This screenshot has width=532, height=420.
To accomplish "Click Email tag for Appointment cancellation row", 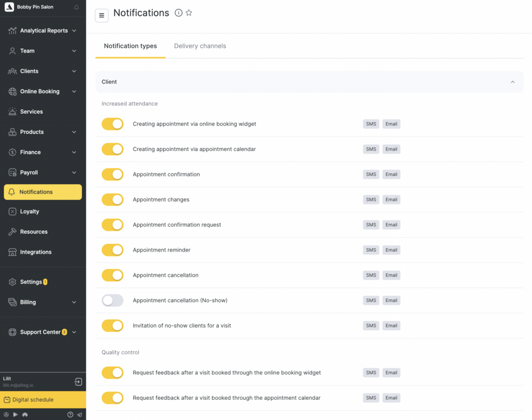I will [391, 275].
